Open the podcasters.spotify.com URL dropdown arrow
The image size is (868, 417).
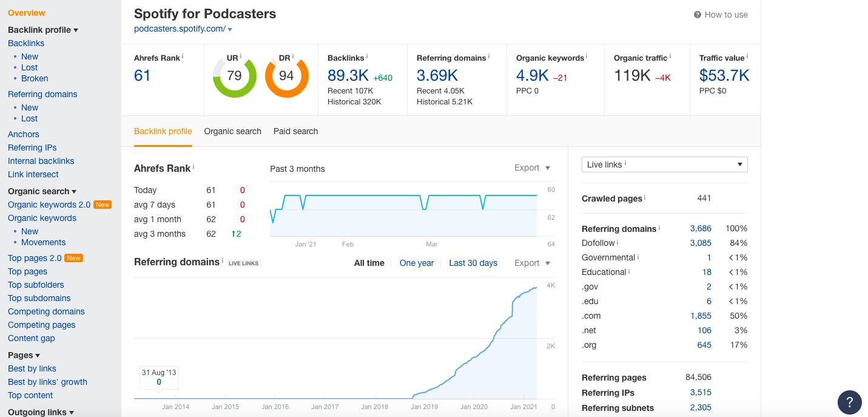(x=230, y=29)
